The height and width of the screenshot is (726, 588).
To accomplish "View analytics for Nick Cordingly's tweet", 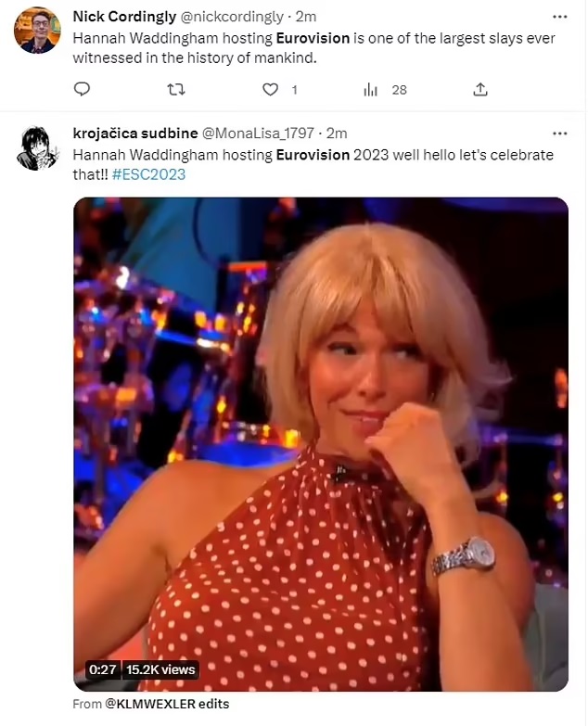I will 371,90.
